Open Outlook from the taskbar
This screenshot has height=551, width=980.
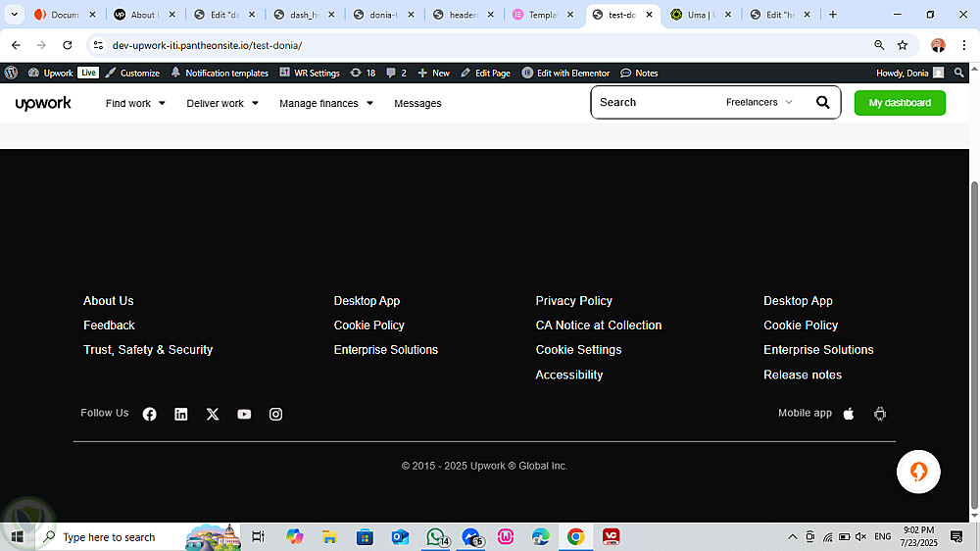point(400,536)
